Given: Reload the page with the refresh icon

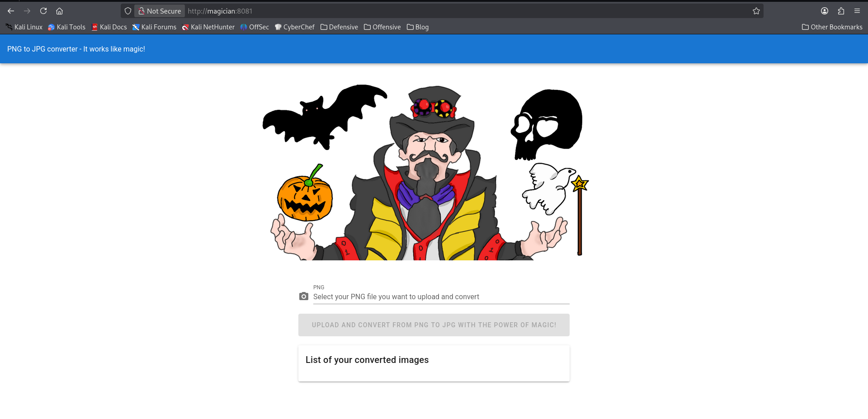Looking at the screenshot, I should [43, 11].
